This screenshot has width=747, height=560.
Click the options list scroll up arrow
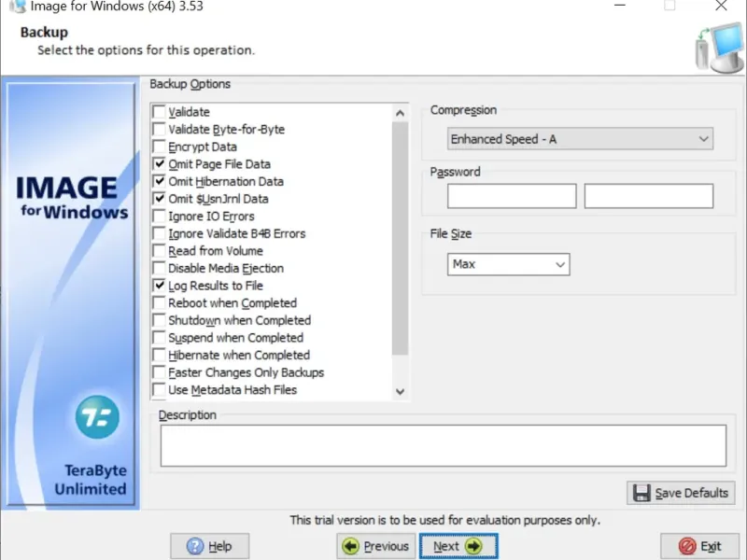click(401, 113)
